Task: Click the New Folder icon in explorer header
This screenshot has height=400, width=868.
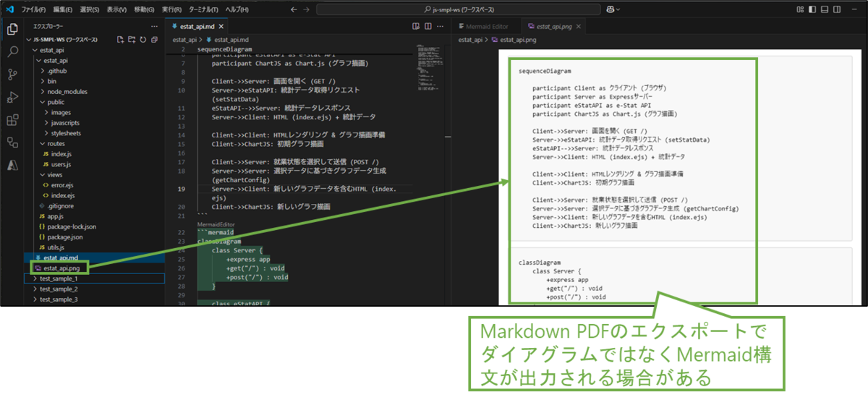Action: pos(132,40)
